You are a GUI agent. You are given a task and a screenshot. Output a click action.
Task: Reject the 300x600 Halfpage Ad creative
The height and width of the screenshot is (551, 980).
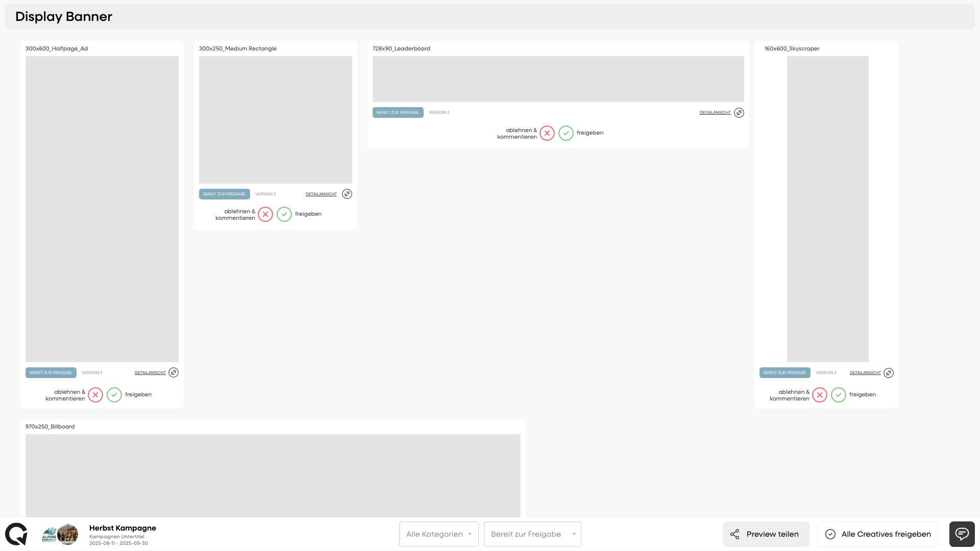(95, 395)
